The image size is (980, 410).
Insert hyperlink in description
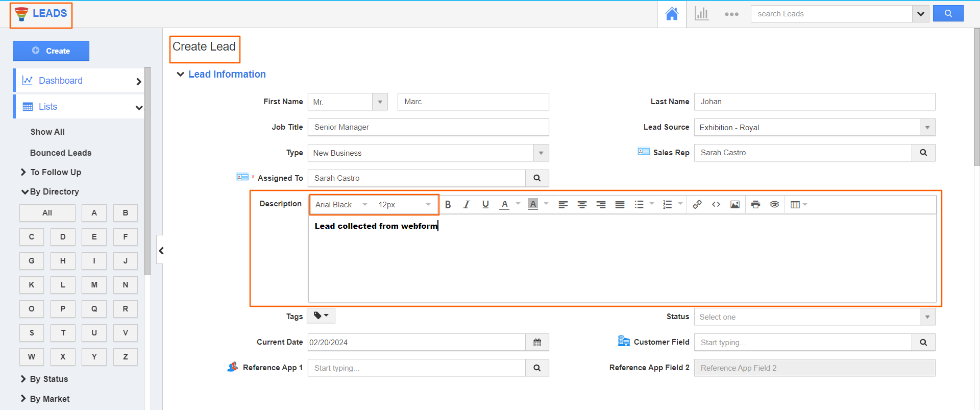(697, 205)
